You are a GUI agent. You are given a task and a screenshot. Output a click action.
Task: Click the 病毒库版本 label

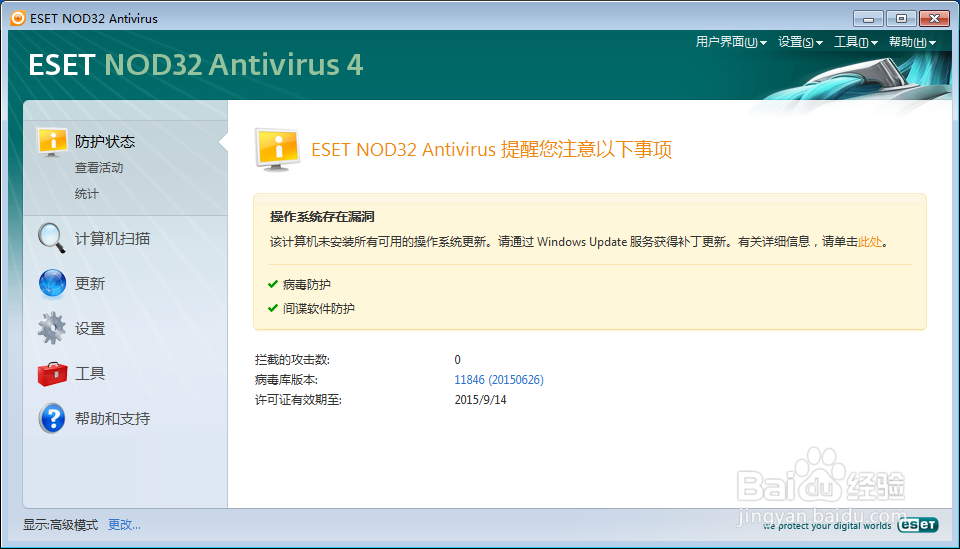[286, 380]
